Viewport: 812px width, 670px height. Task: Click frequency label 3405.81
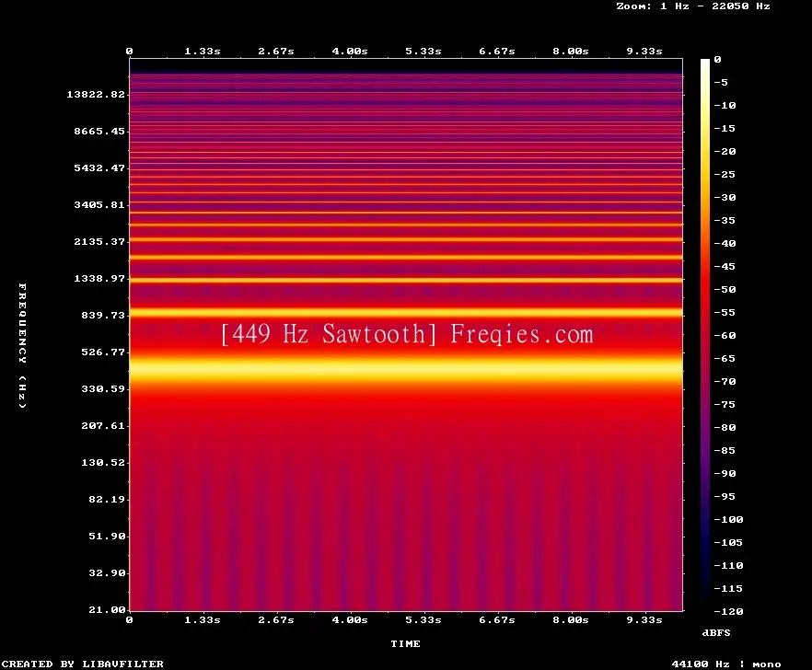point(99,204)
